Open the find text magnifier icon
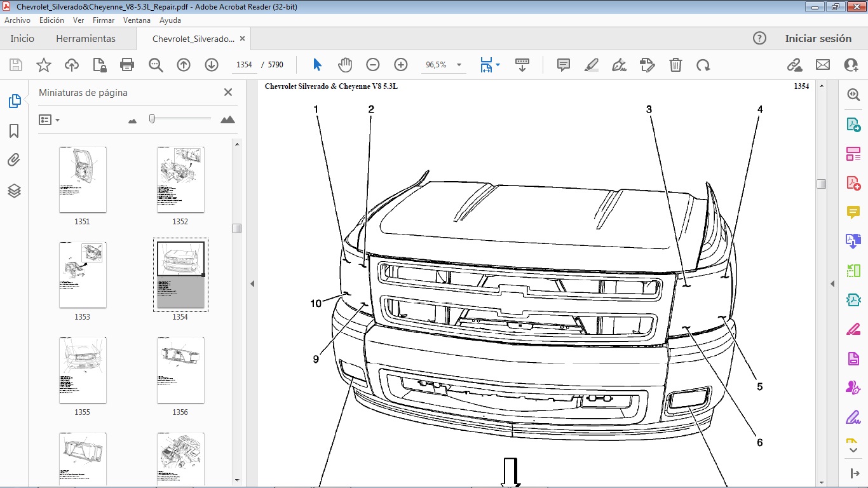This screenshot has height=488, width=868. click(156, 65)
